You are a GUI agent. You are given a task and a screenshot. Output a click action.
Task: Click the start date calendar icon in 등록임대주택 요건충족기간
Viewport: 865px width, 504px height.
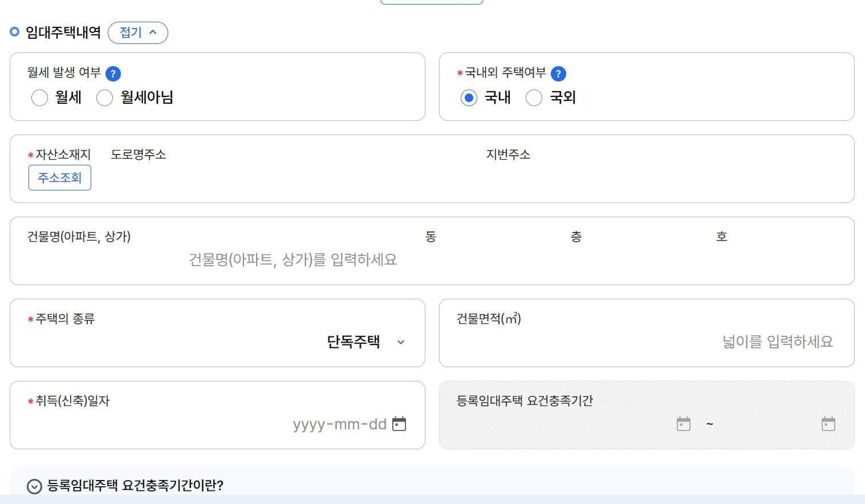coord(683,424)
